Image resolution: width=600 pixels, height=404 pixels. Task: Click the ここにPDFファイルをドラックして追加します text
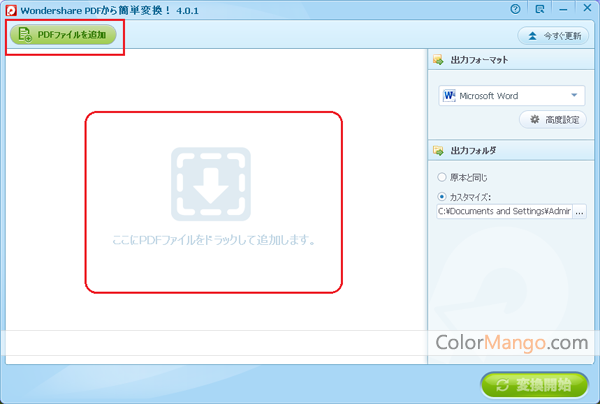(214, 240)
